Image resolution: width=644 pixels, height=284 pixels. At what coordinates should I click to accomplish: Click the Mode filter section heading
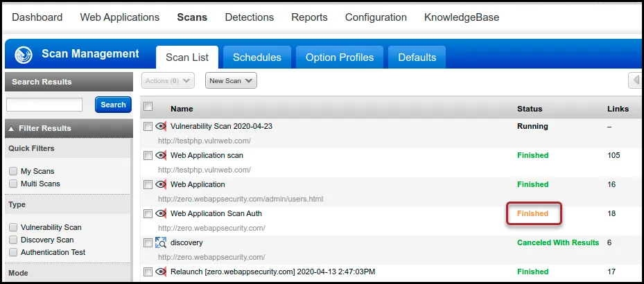pos(19,274)
